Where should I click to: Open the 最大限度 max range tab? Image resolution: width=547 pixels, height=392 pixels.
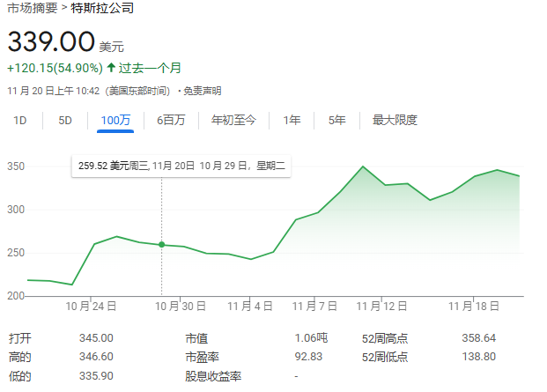pyautogui.click(x=395, y=121)
